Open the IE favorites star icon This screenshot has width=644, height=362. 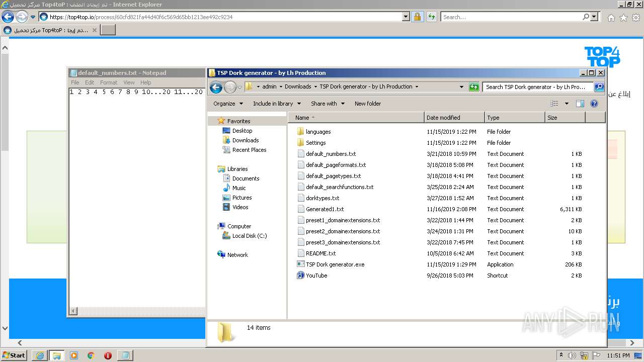(623, 18)
